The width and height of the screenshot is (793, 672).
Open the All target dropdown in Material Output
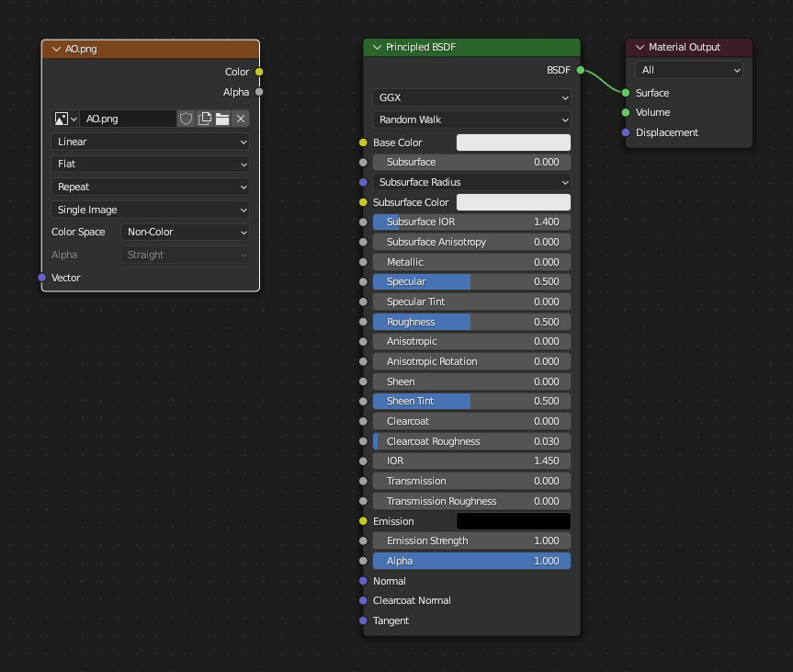[x=689, y=71]
